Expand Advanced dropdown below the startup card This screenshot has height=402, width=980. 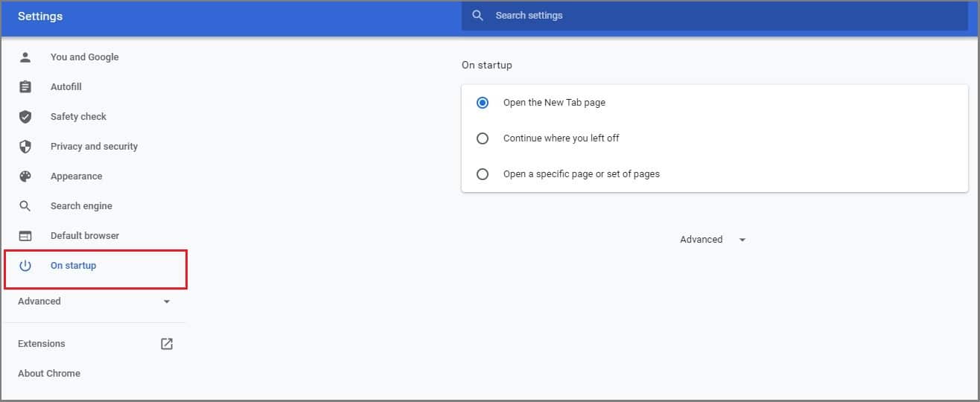coord(713,240)
